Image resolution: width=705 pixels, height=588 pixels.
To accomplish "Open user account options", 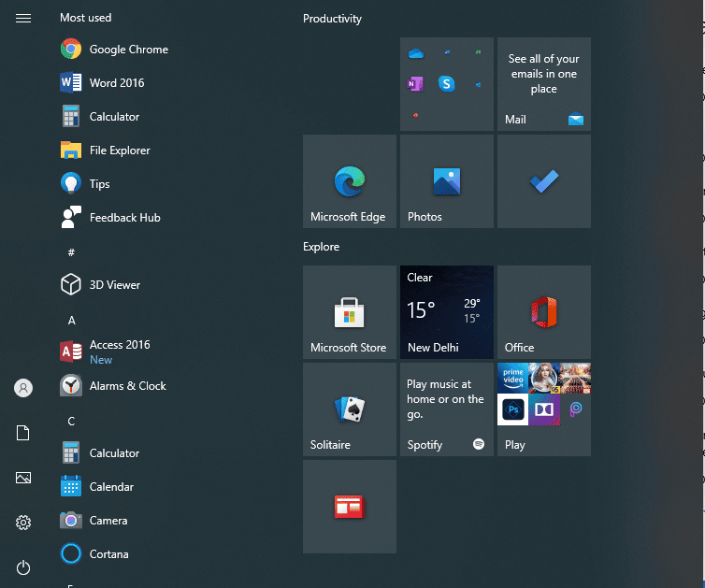I will pyautogui.click(x=23, y=388).
